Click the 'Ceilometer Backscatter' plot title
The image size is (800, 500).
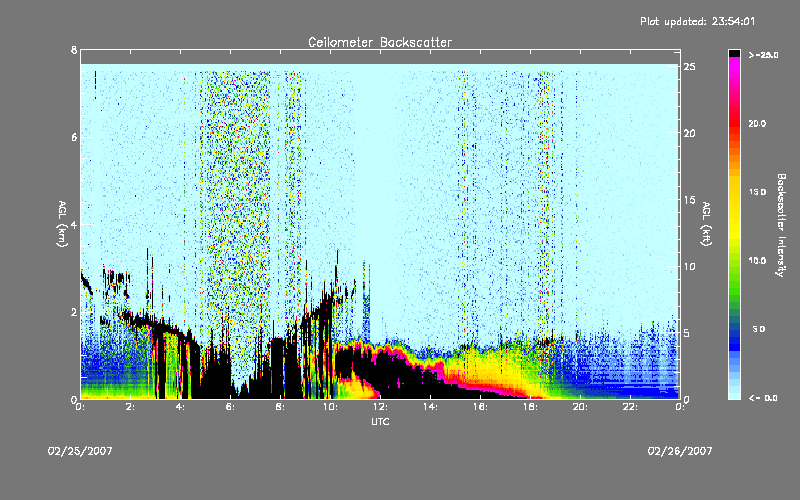point(380,42)
